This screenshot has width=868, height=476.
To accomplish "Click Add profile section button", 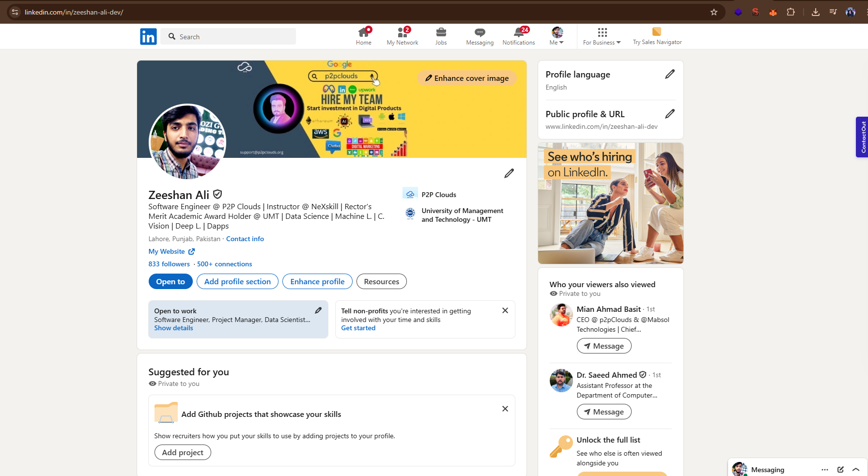I will pos(237,281).
